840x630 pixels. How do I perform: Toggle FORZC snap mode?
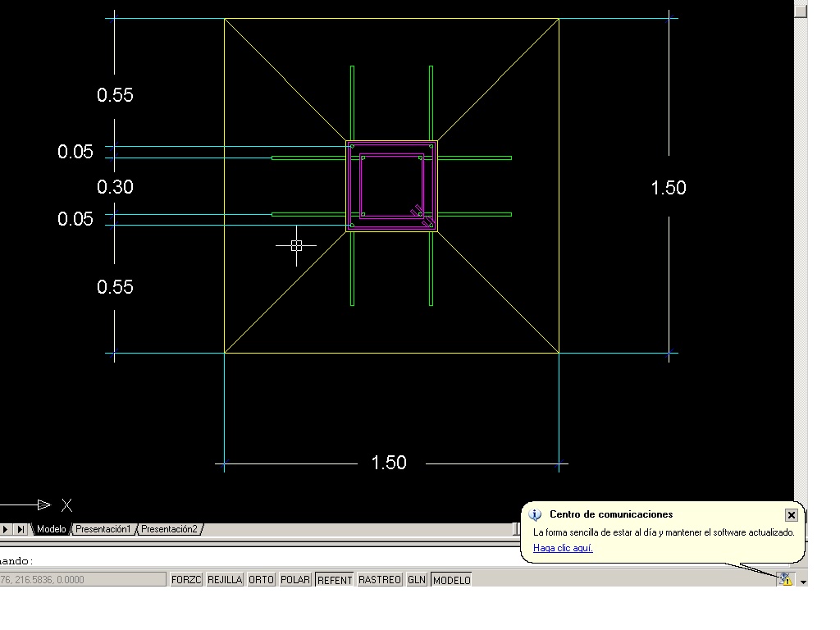click(x=186, y=579)
